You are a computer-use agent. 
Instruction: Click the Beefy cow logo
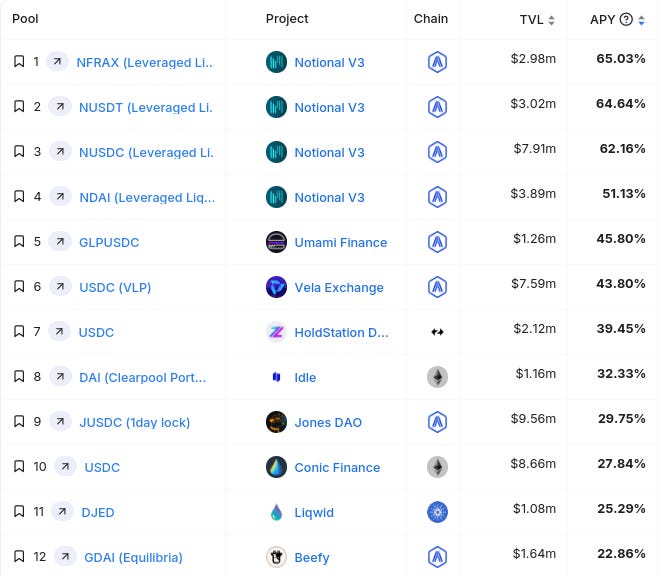coord(277,557)
